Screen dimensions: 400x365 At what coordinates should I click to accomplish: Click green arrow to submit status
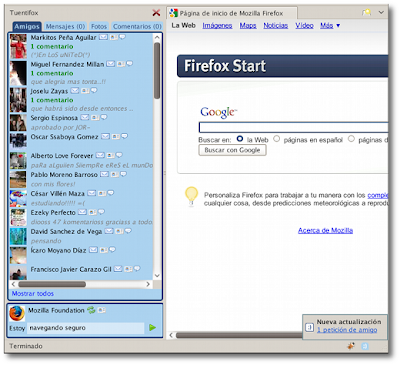152,328
